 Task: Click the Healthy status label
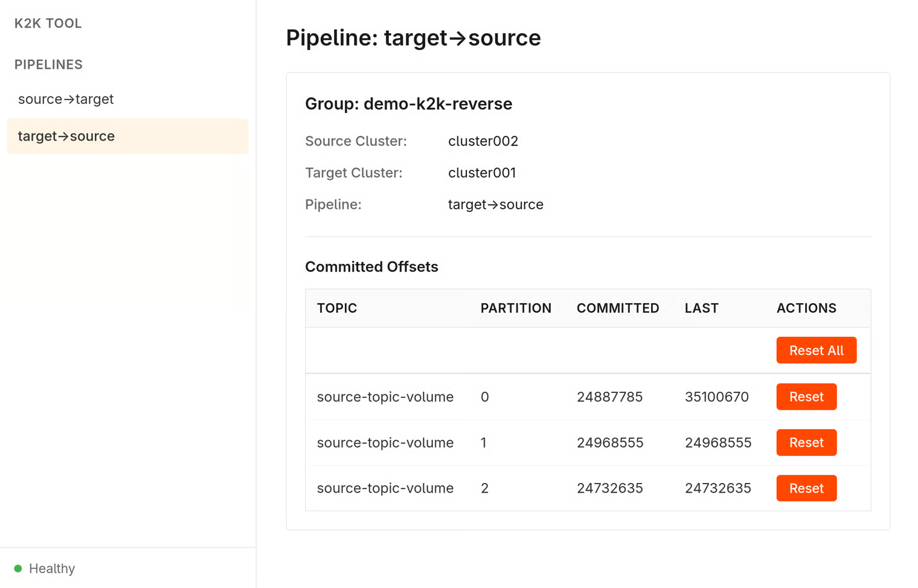(x=52, y=569)
